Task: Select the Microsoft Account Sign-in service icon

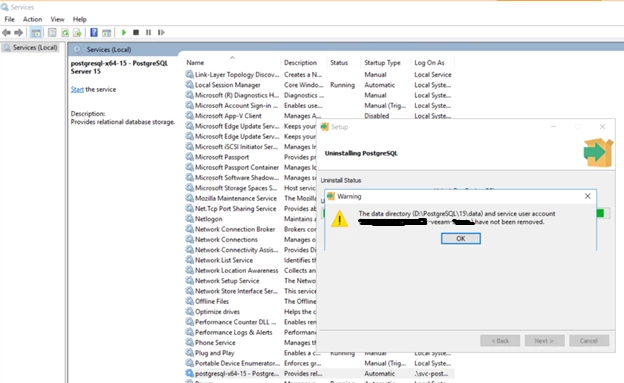Action: 189,106
